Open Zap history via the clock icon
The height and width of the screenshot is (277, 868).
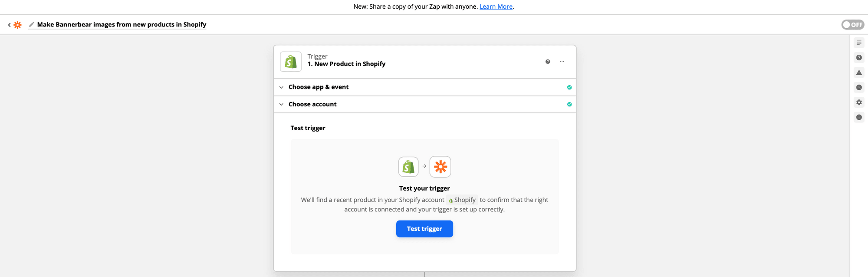[859, 87]
